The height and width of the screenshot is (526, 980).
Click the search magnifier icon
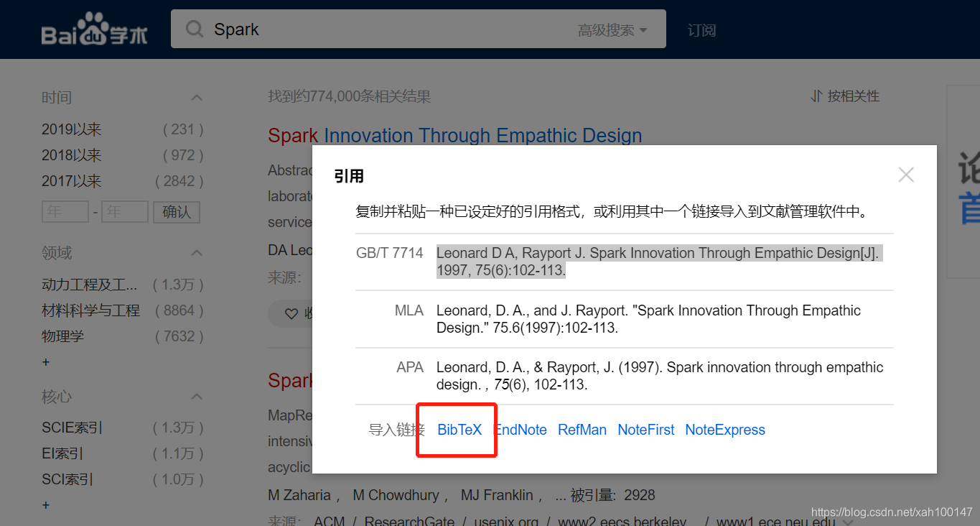[195, 29]
